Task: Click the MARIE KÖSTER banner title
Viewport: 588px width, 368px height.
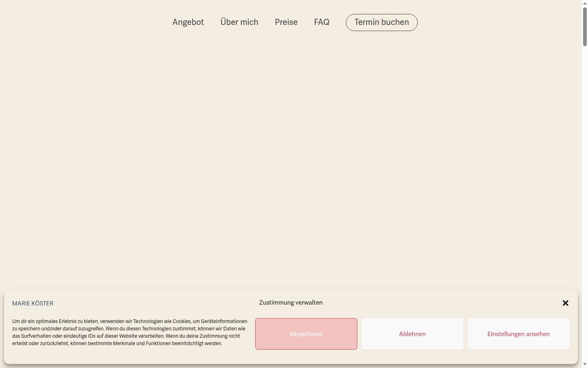Action: (33, 303)
